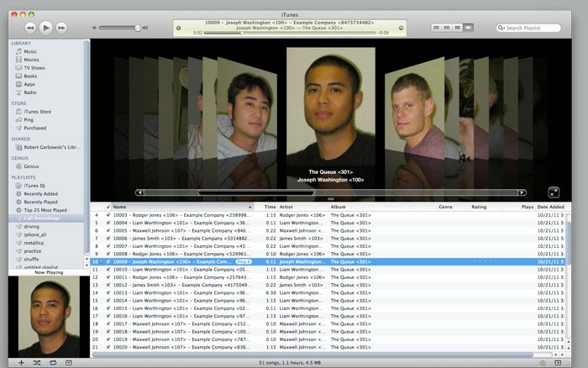Uncheck track 10012 James Smith checkbox
Image resolution: width=588 pixels, height=368 pixels.
click(108, 285)
